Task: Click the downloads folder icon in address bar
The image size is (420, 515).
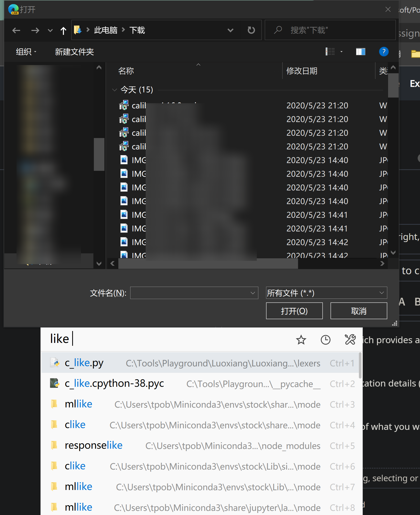Action: 78,30
